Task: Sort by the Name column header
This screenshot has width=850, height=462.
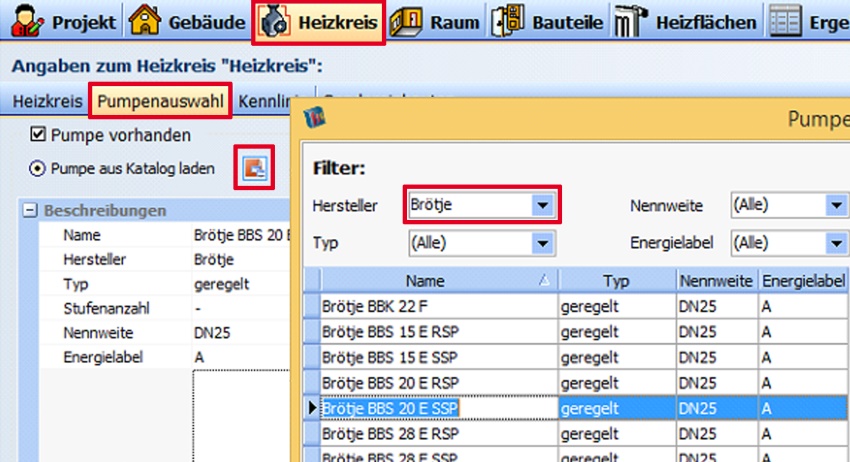Action: pos(439,281)
